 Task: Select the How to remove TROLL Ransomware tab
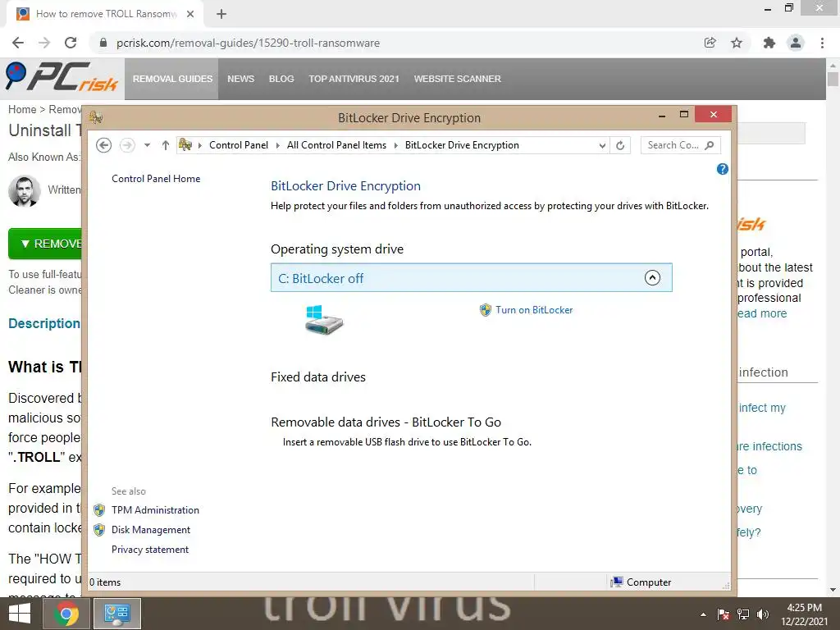[105, 14]
